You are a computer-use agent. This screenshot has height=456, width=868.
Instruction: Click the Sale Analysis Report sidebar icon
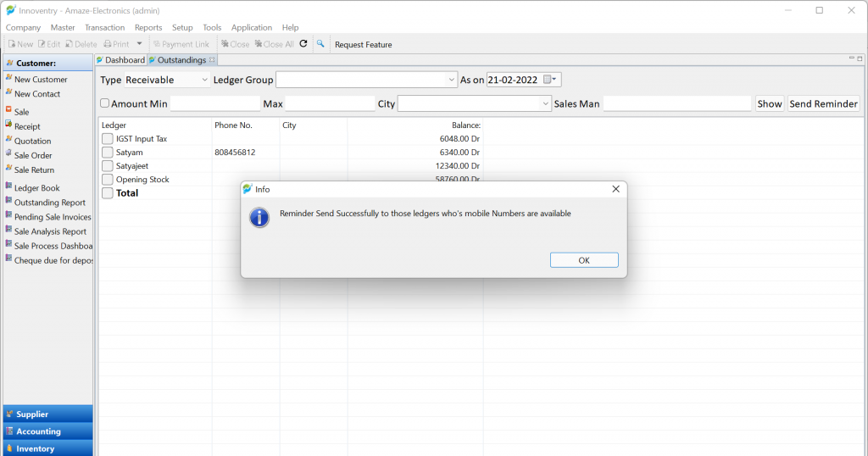[8, 229]
